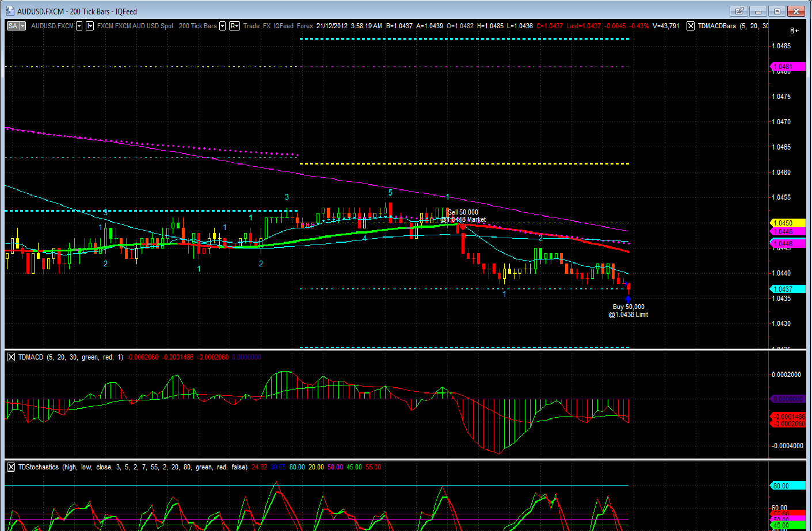Close the AUDUSD.FXCM chart window

pyautogui.click(x=796, y=11)
